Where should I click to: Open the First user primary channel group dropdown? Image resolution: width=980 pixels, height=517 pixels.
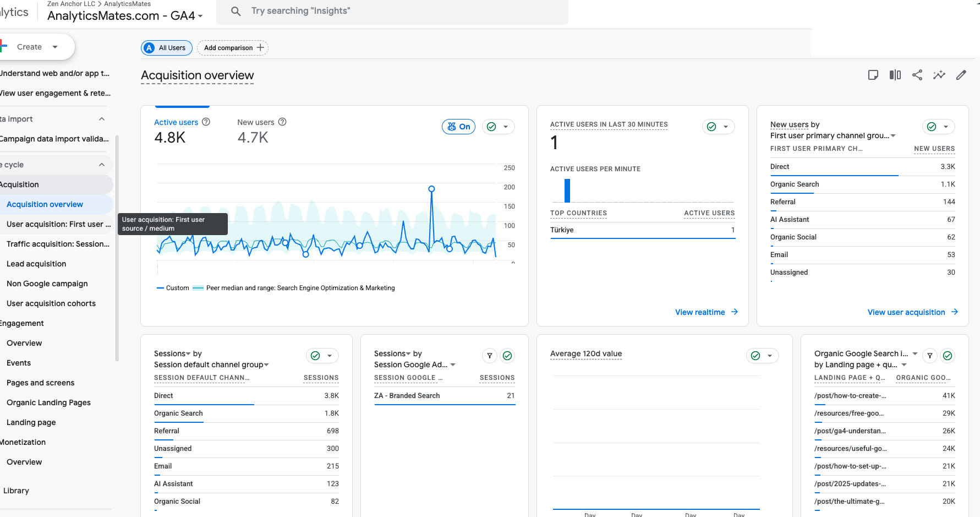[833, 135]
